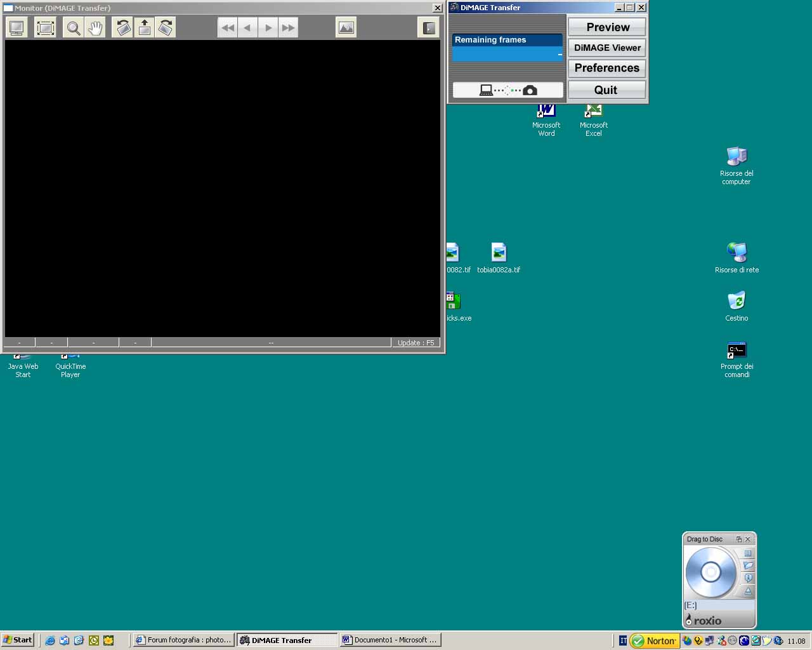Switch to Documento1 Microsoft Word in the taskbar
Image resolution: width=812 pixels, height=650 pixels.
[390, 640]
